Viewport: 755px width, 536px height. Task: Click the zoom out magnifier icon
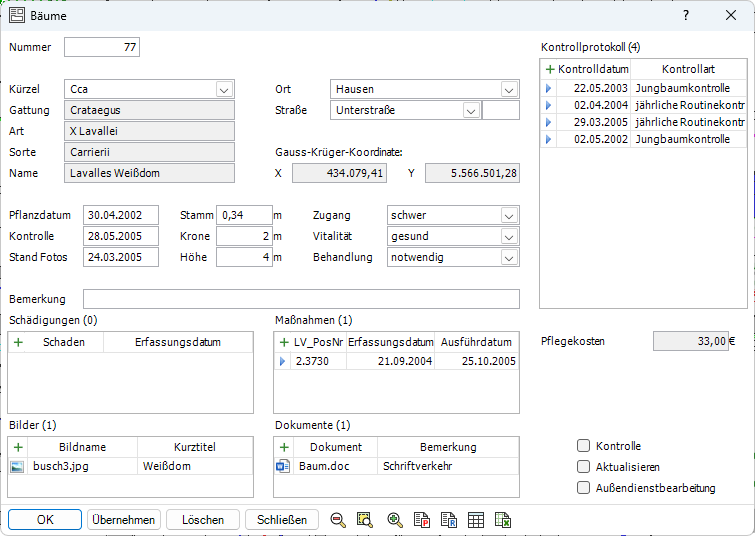tap(338, 520)
